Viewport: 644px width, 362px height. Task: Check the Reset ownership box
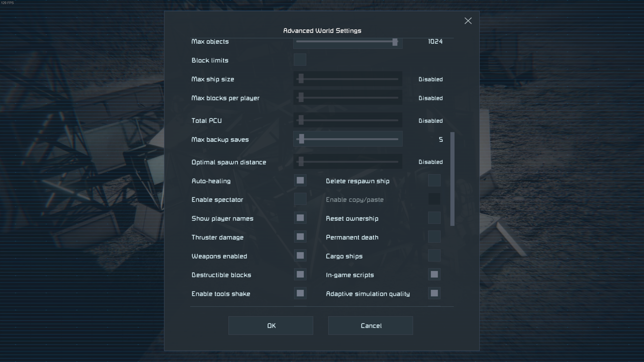coord(434,218)
